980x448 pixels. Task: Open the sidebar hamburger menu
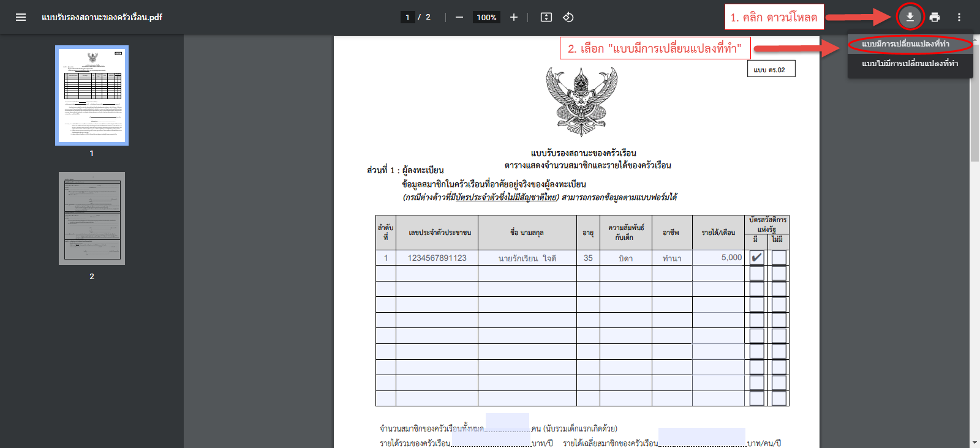21,17
